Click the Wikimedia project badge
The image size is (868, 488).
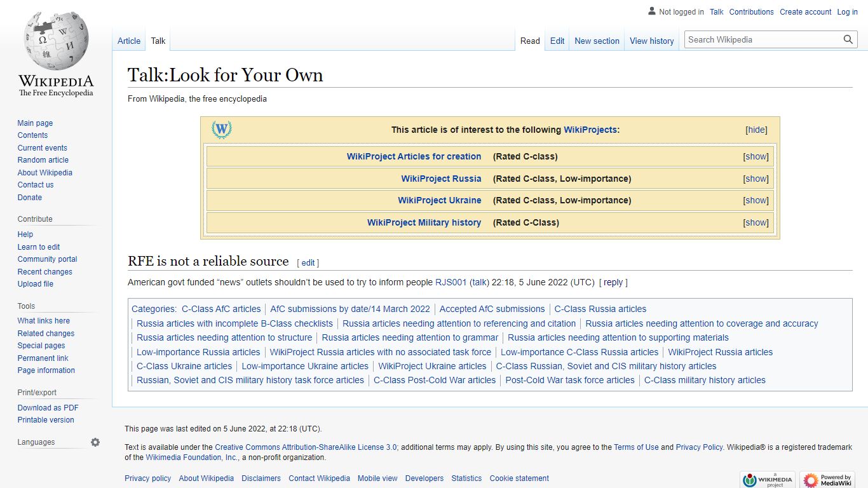tap(768, 480)
